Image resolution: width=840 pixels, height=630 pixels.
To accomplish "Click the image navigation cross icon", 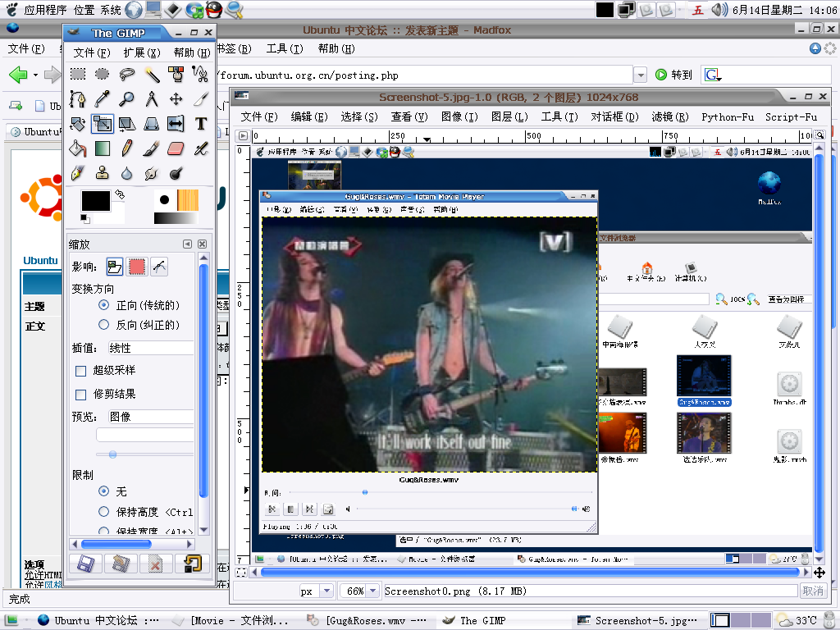I will pyautogui.click(x=819, y=573).
